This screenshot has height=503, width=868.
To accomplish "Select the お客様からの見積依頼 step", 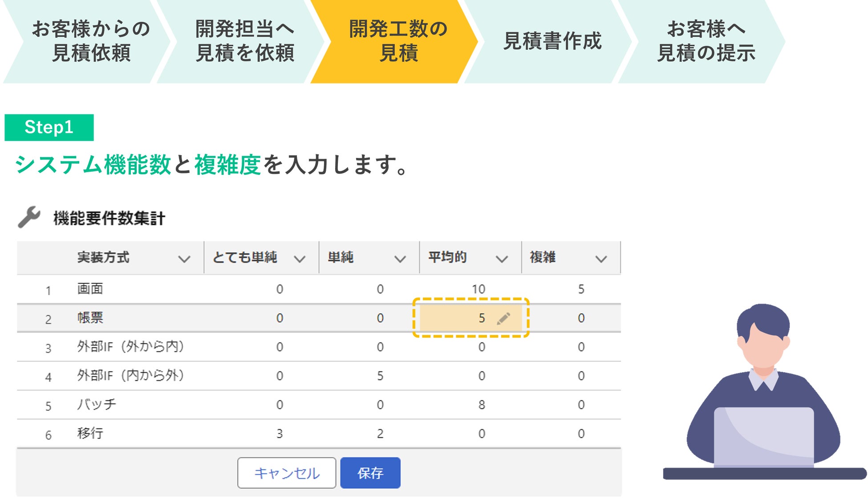I will 91,41.
